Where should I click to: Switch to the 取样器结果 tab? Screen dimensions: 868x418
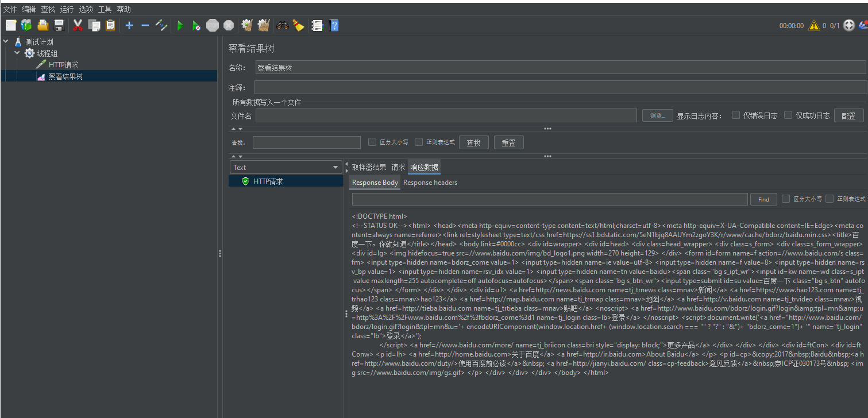pos(369,167)
